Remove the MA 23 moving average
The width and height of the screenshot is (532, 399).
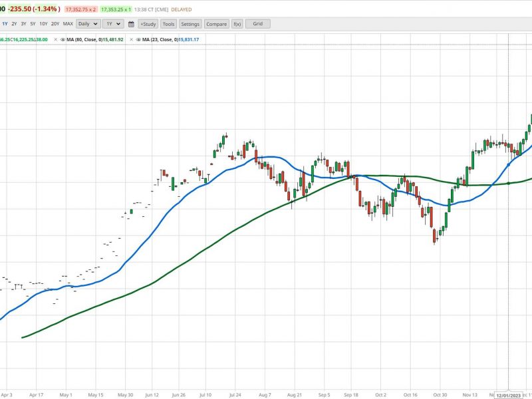131,40
